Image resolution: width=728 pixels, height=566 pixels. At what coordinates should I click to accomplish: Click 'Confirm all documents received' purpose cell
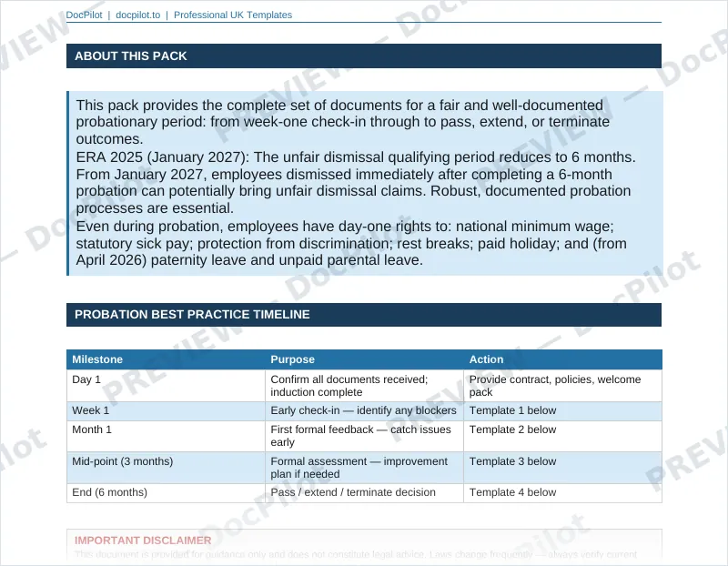(x=364, y=386)
